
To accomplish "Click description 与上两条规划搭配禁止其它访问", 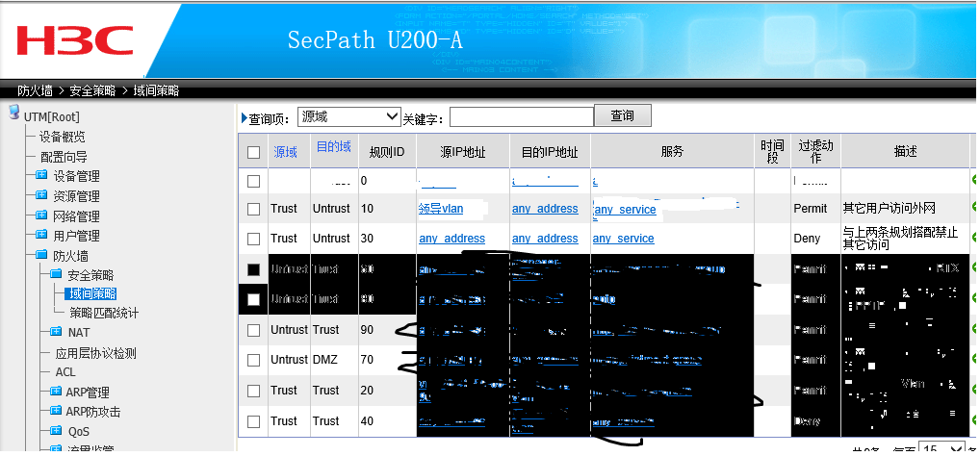I will 901,238.
